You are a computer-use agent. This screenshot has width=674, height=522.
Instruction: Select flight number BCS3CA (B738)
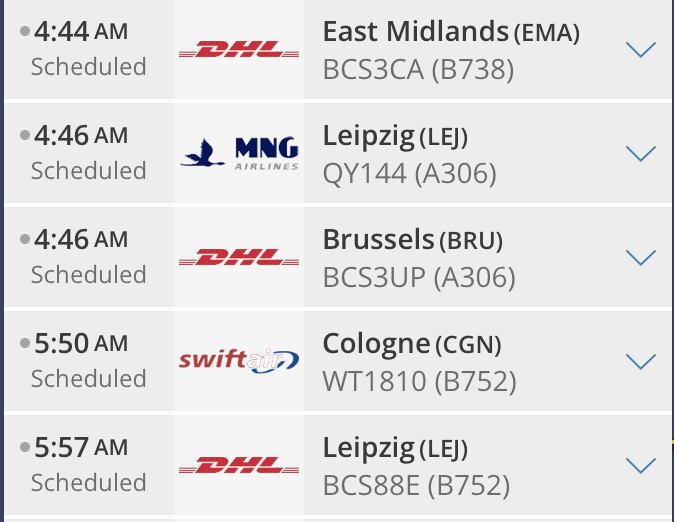coord(418,69)
